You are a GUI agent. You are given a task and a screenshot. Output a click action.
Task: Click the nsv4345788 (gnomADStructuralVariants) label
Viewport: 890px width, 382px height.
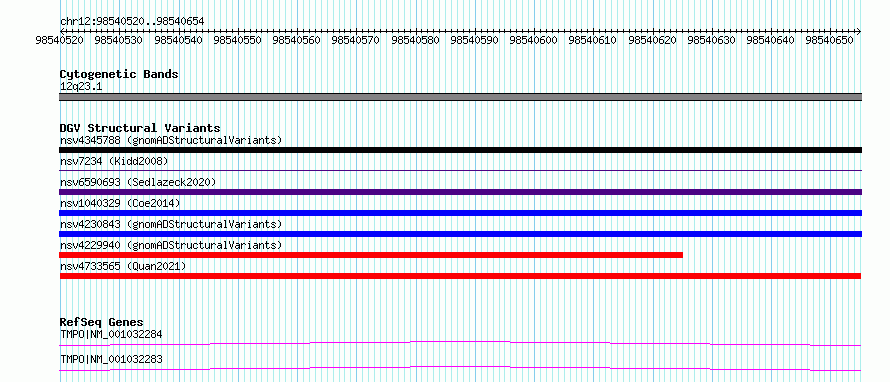[x=171, y=140]
